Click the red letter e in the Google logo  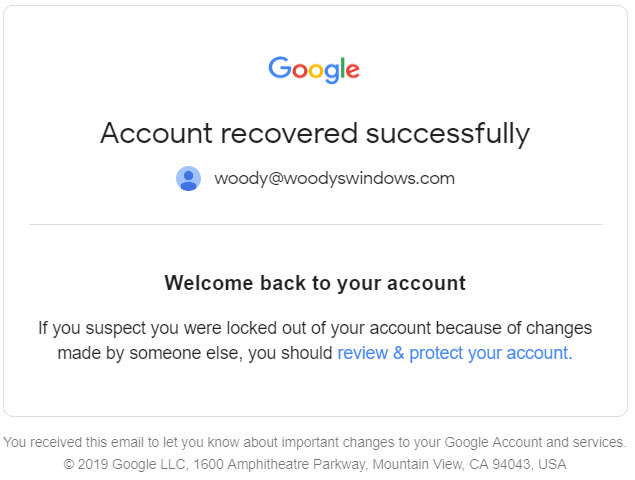pyautogui.click(x=353, y=70)
